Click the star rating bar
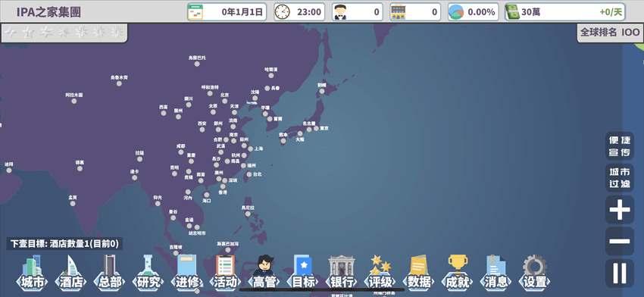Screen dimensions: 644x297 pyautogui.click(x=64, y=32)
